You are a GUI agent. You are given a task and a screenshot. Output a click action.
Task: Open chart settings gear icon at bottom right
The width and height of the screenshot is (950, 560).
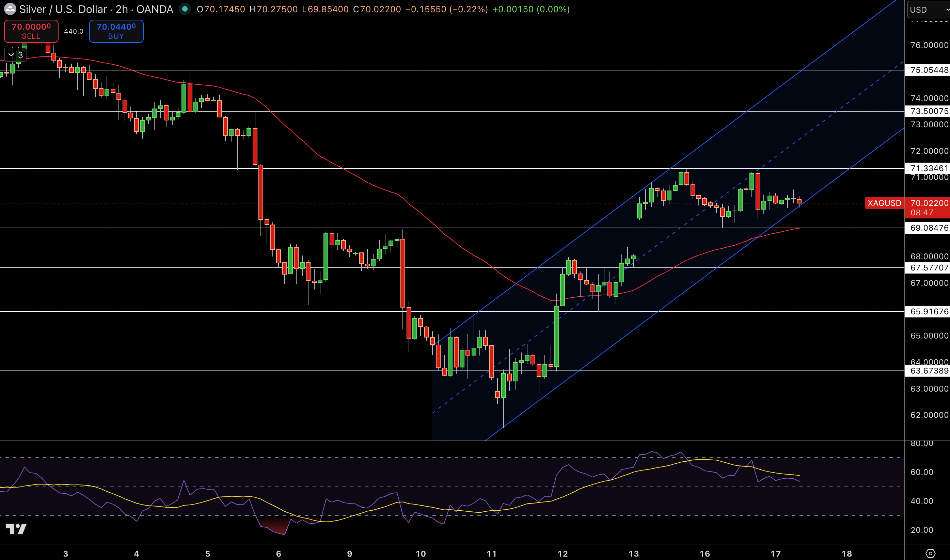tap(930, 553)
